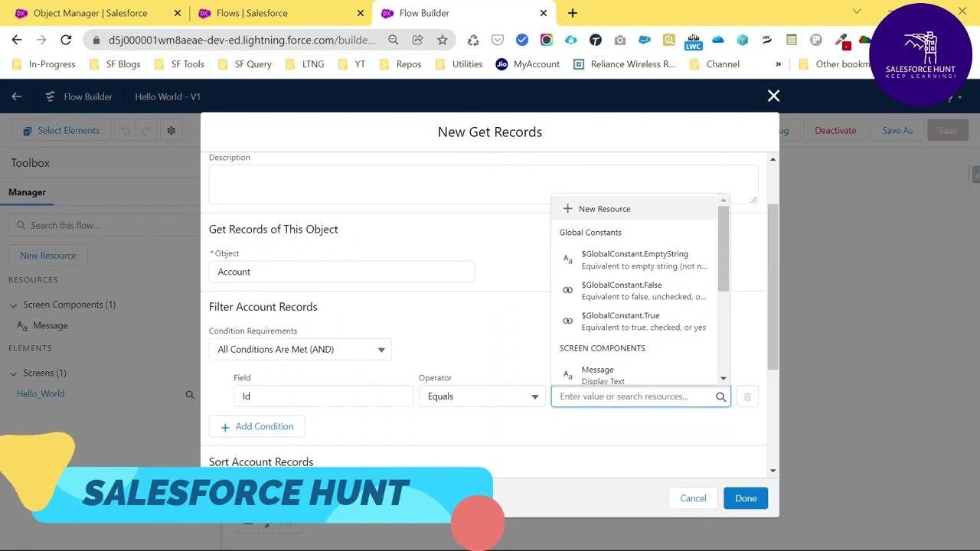
Task: Click the search magnifier in value field
Action: click(x=720, y=396)
